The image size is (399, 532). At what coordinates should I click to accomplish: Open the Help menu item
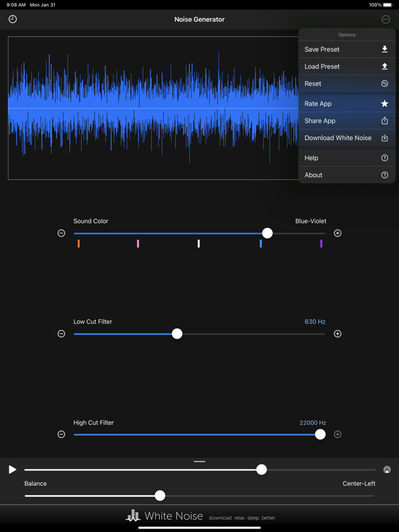pyautogui.click(x=347, y=158)
